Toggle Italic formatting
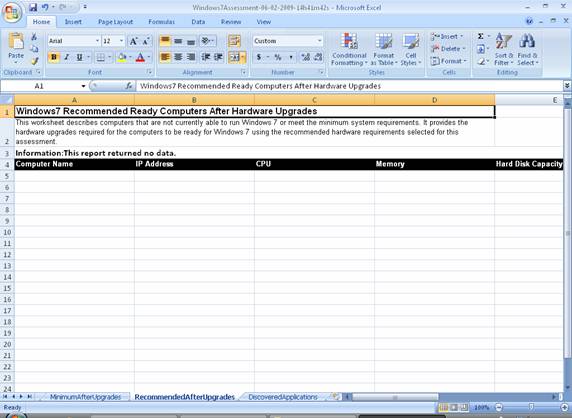 (66, 57)
